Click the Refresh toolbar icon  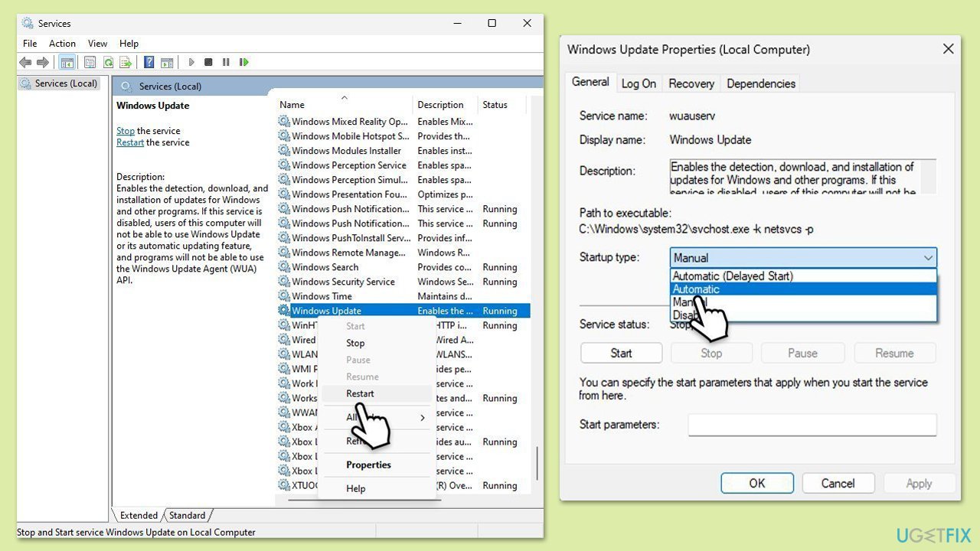[x=108, y=62]
